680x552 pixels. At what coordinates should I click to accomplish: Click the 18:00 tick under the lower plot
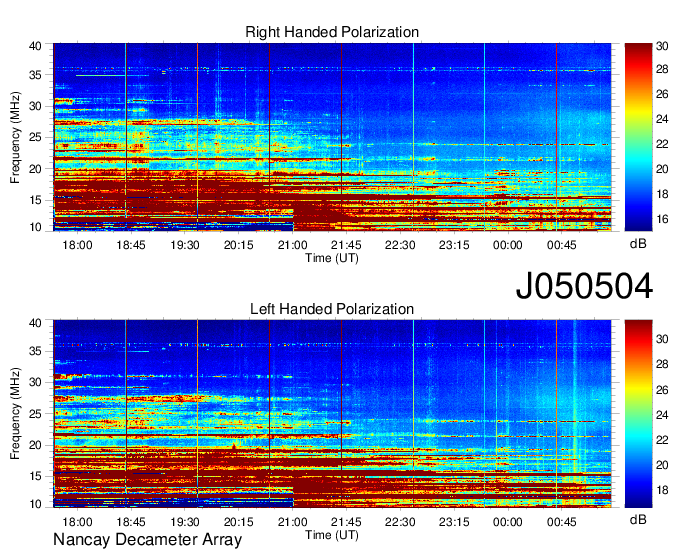pos(77,522)
